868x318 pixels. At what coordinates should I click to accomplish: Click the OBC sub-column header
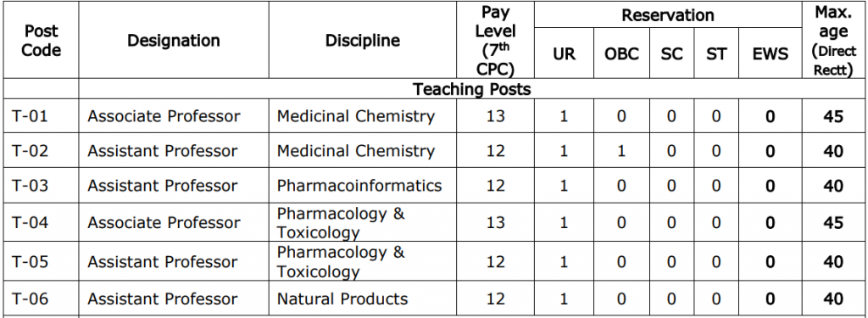621,53
